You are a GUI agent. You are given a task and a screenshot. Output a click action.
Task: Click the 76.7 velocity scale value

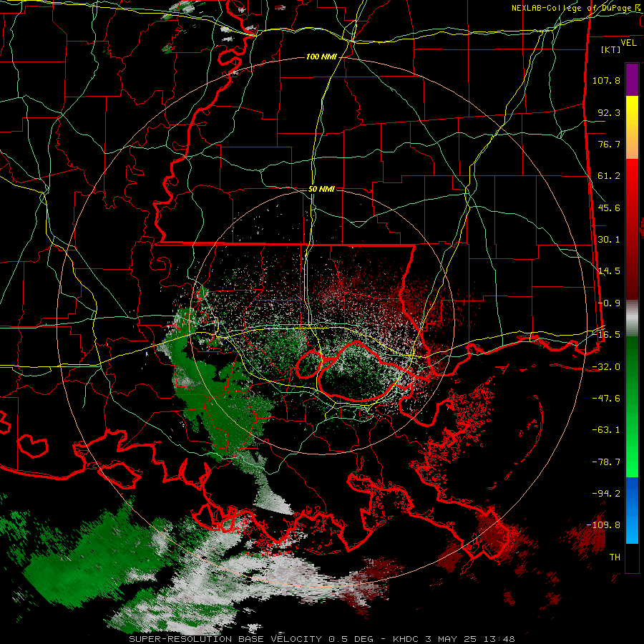[609, 144]
